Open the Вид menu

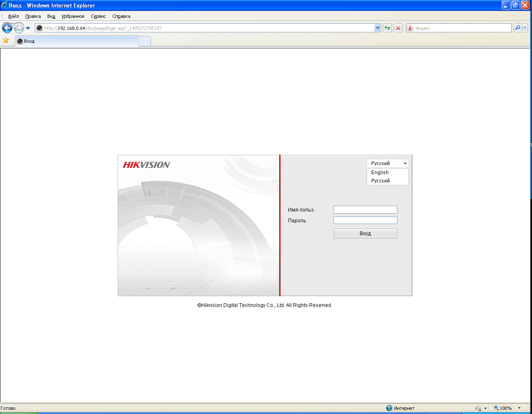51,16
